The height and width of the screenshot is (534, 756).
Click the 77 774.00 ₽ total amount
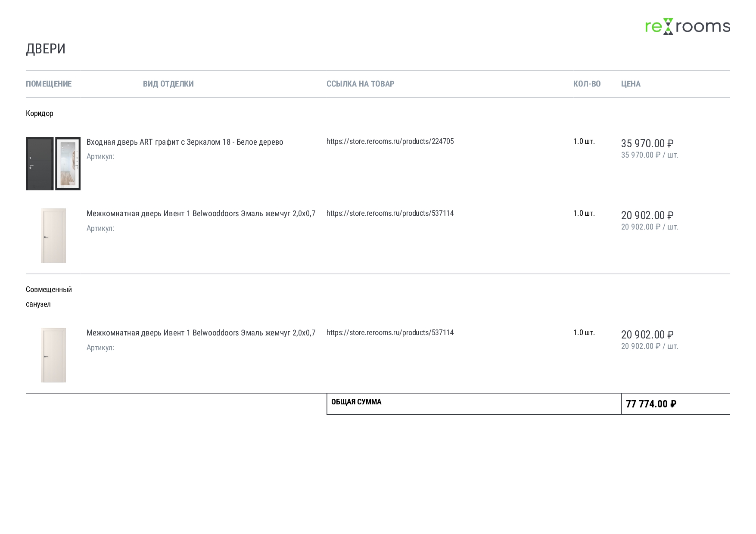[651, 404]
